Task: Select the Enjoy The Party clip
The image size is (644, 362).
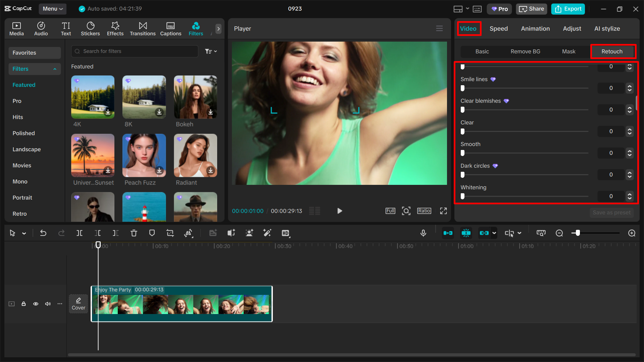Action: click(x=182, y=304)
